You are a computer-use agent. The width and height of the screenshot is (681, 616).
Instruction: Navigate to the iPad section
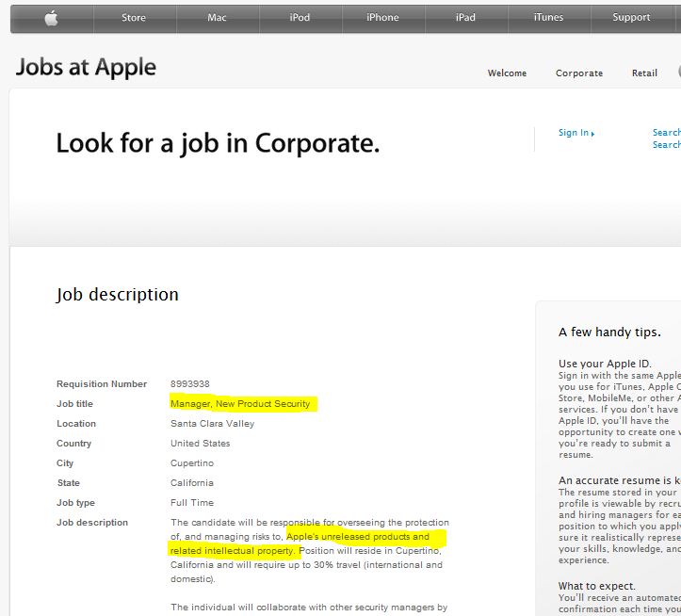pos(465,18)
